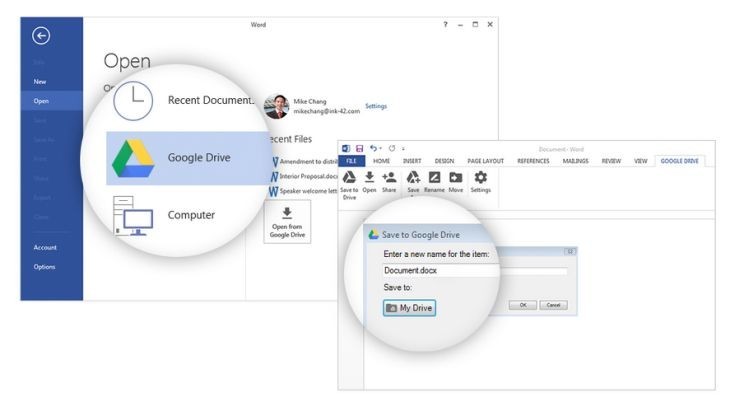This screenshot has height=411, width=730.
Task: Click the clock icon for Recent Documents
Action: point(133,101)
